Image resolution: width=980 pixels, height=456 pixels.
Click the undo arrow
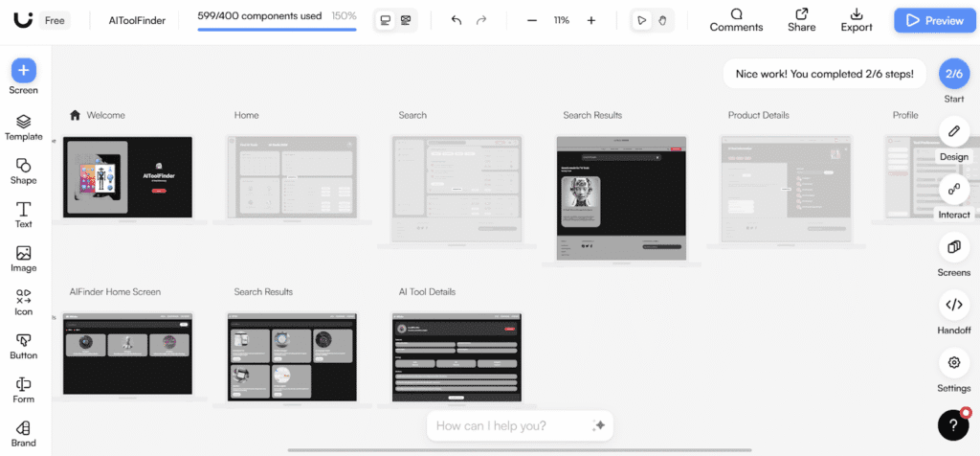coord(457,20)
